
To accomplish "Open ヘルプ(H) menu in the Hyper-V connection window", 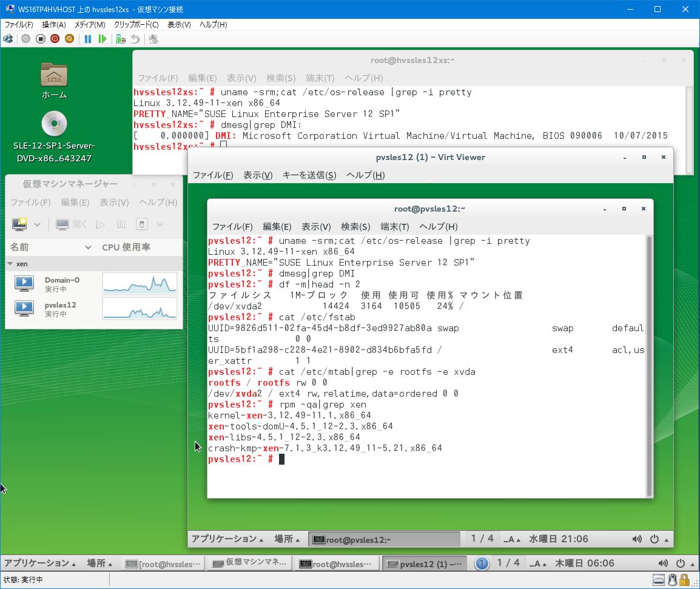I will click(x=214, y=24).
